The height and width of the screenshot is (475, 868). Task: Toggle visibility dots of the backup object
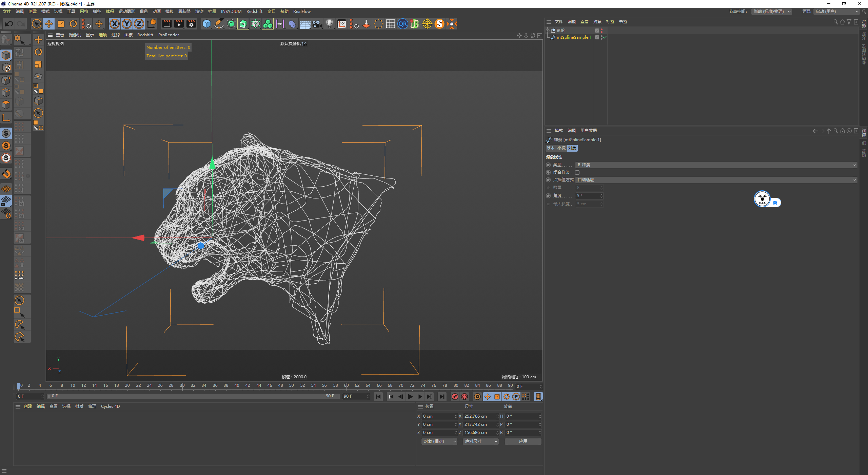click(601, 31)
